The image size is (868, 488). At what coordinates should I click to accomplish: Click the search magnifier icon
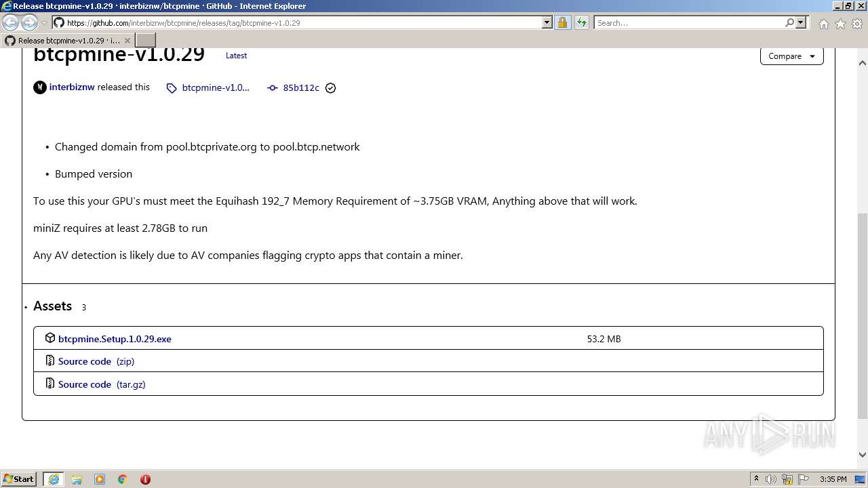click(x=789, y=22)
